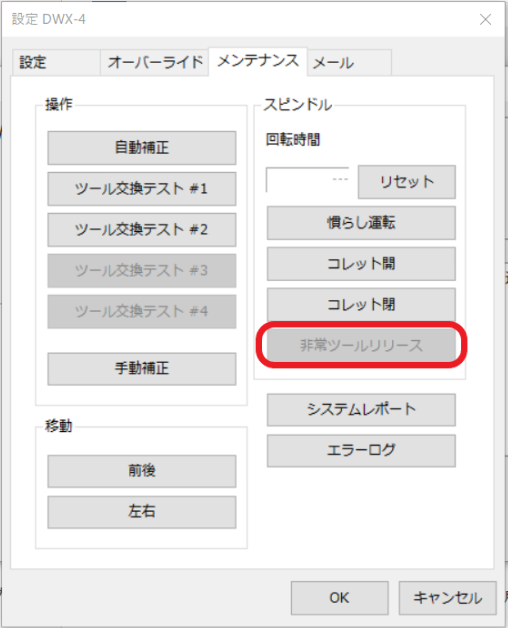Click the 自動補正 button
The image size is (508, 628).
pyautogui.click(x=142, y=148)
